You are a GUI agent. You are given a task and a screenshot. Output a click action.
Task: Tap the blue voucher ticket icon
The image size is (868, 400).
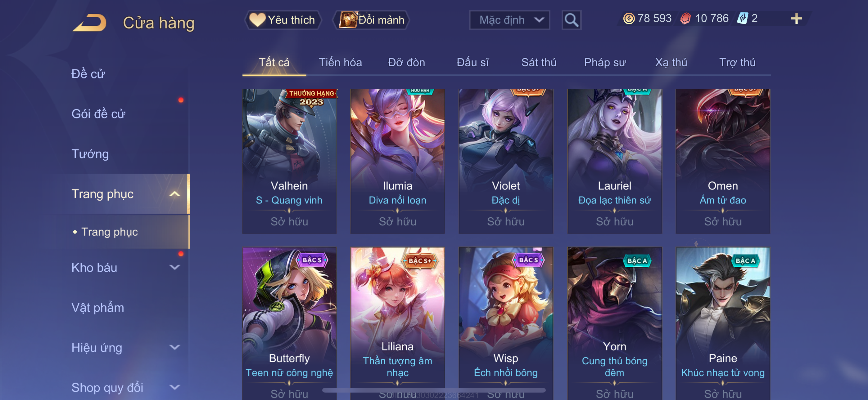(x=743, y=19)
